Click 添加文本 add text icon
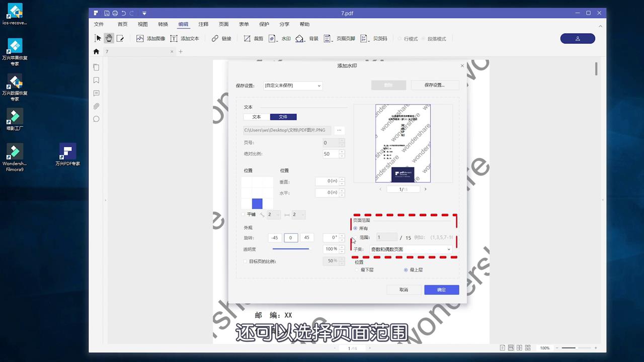This screenshot has width=644, height=362. 174,38
